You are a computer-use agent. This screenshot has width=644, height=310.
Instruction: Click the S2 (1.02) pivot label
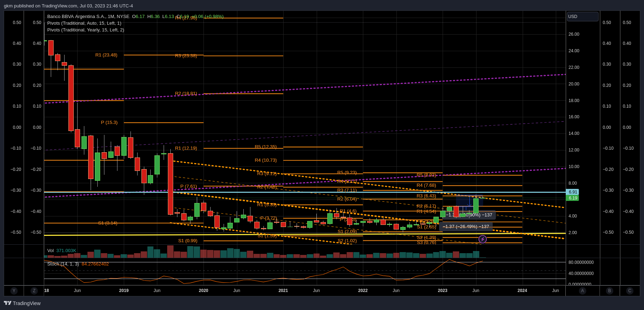pyautogui.click(x=347, y=241)
